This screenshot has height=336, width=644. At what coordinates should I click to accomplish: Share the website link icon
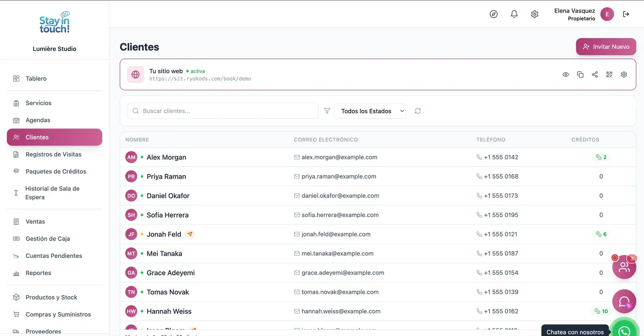[595, 75]
